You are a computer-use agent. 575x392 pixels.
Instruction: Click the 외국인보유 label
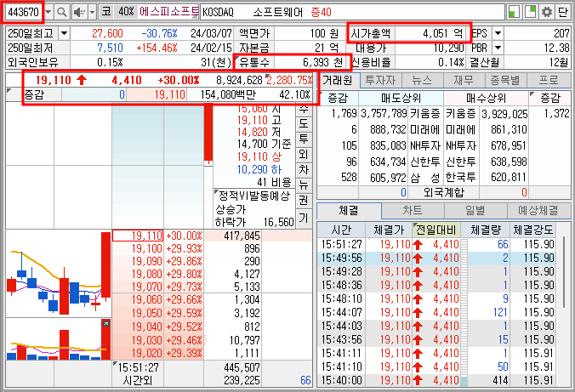click(33, 62)
